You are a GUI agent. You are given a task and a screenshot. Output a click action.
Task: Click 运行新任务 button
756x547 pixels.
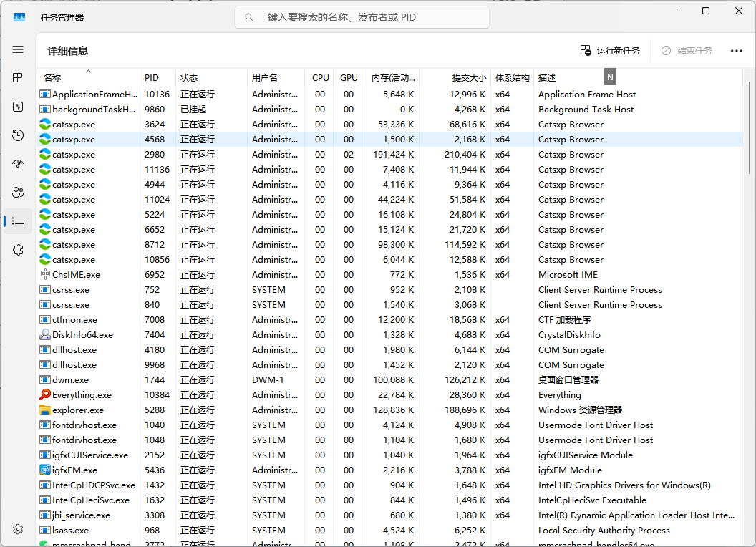610,51
